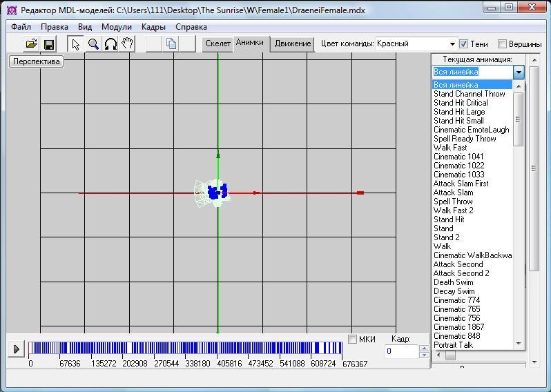Click the Перспектива view button
This screenshot has width=551, height=392.
(37, 61)
